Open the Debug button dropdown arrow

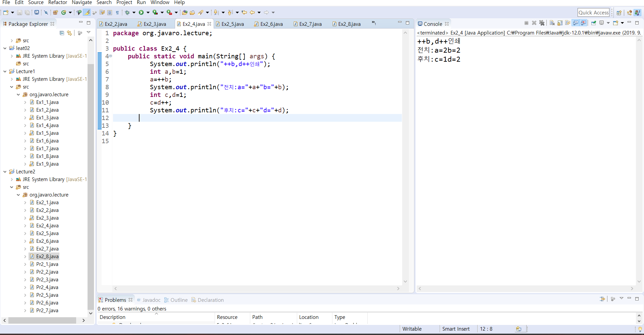[134, 13]
